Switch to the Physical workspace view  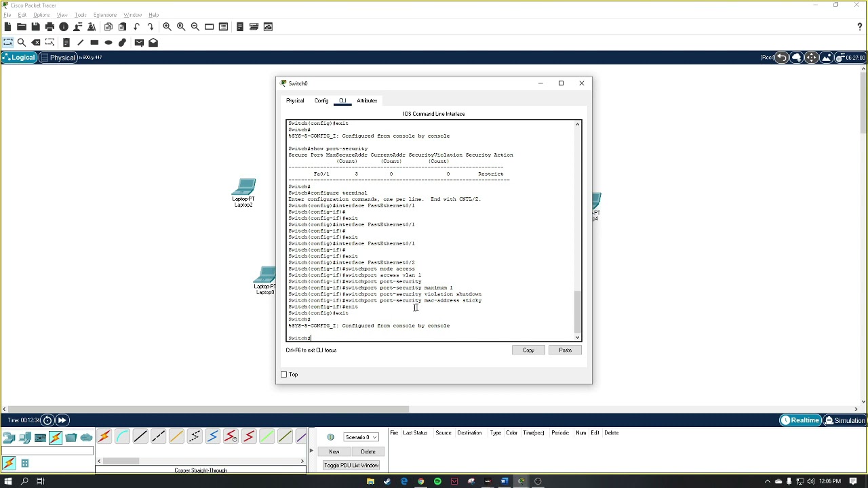(58, 58)
